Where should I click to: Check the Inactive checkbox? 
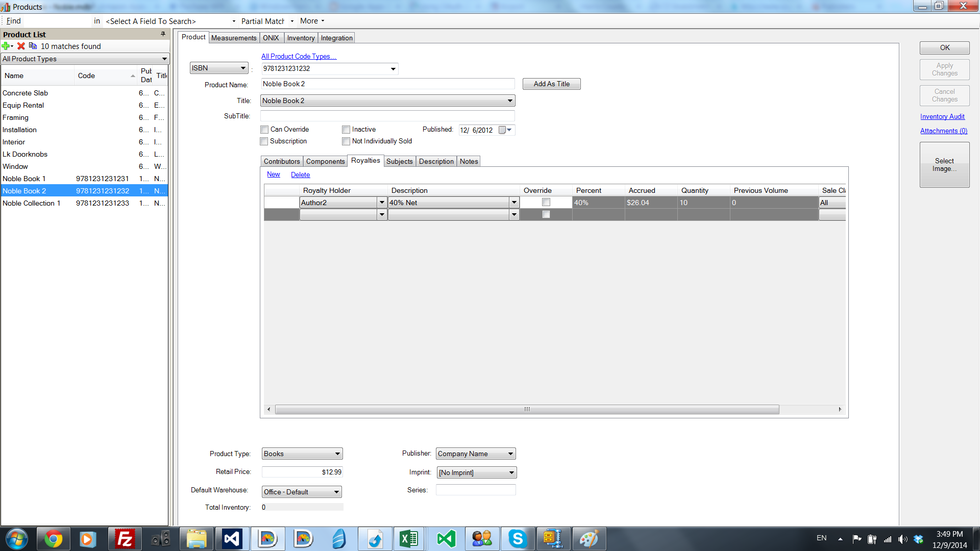click(x=346, y=130)
